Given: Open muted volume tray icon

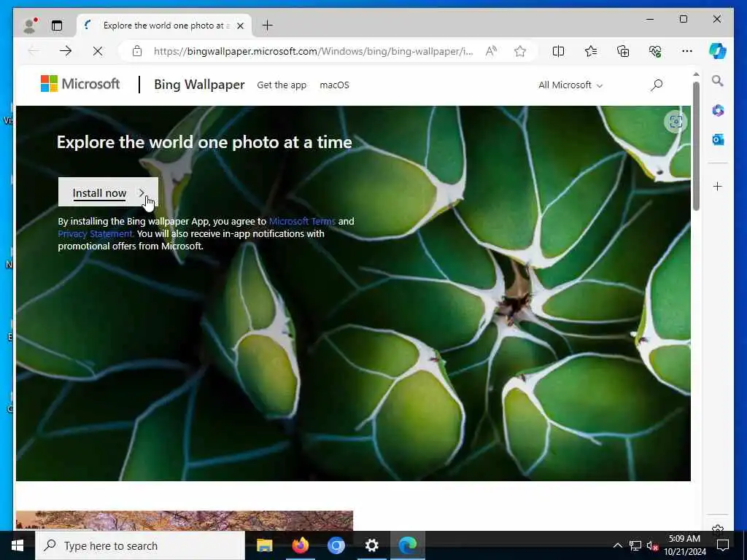Looking at the screenshot, I should [652, 545].
